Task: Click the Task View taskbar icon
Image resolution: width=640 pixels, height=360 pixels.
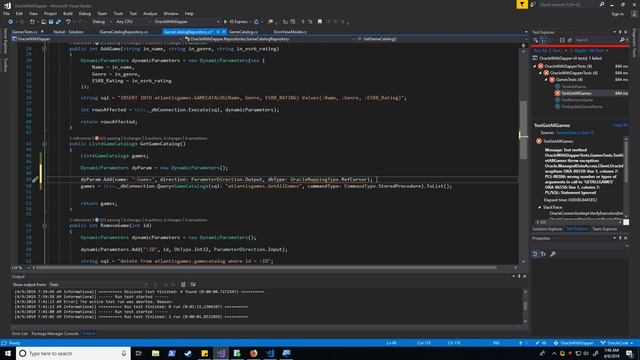Action: (x=139, y=353)
